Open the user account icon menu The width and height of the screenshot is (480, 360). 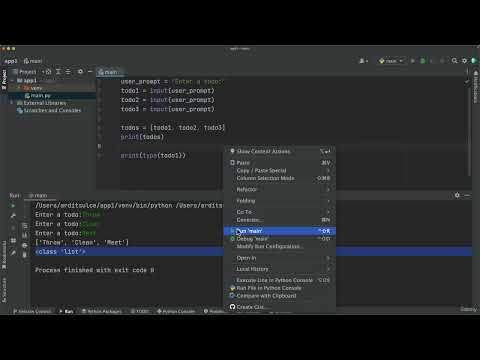point(363,61)
